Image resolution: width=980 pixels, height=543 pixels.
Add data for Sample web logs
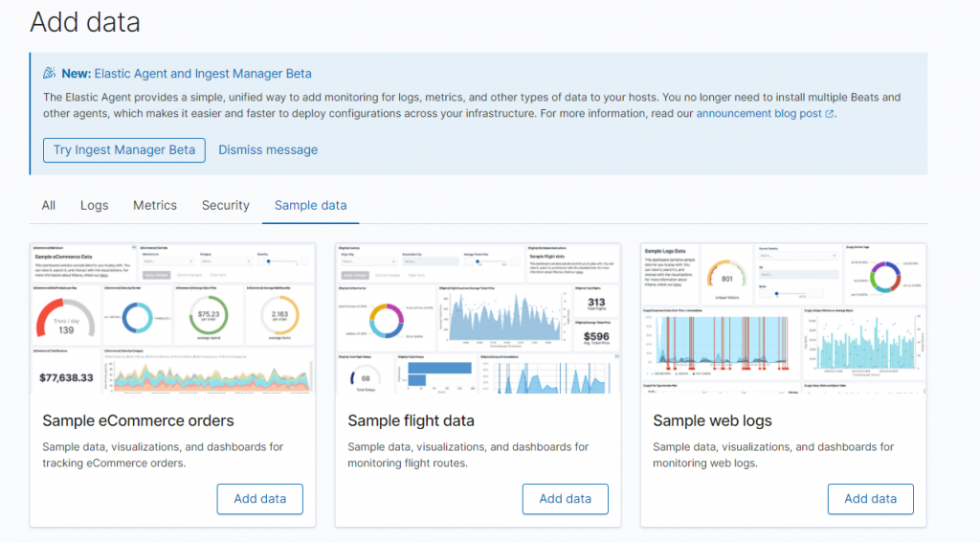pos(871,499)
